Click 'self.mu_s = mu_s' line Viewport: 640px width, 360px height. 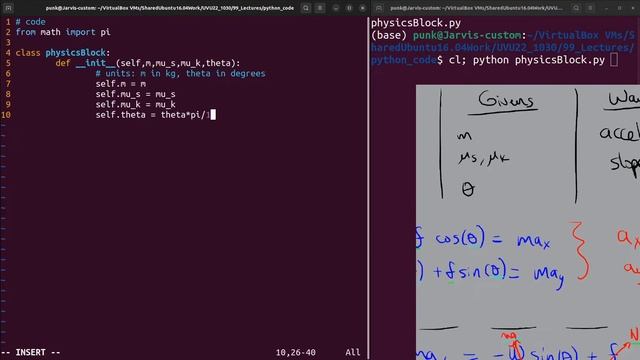(x=136, y=94)
